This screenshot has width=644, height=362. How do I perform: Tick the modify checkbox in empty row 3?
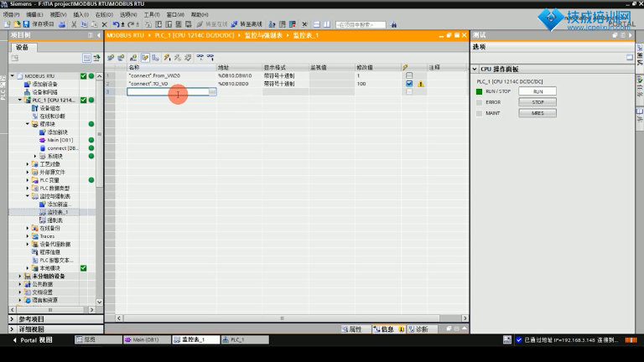click(x=409, y=91)
